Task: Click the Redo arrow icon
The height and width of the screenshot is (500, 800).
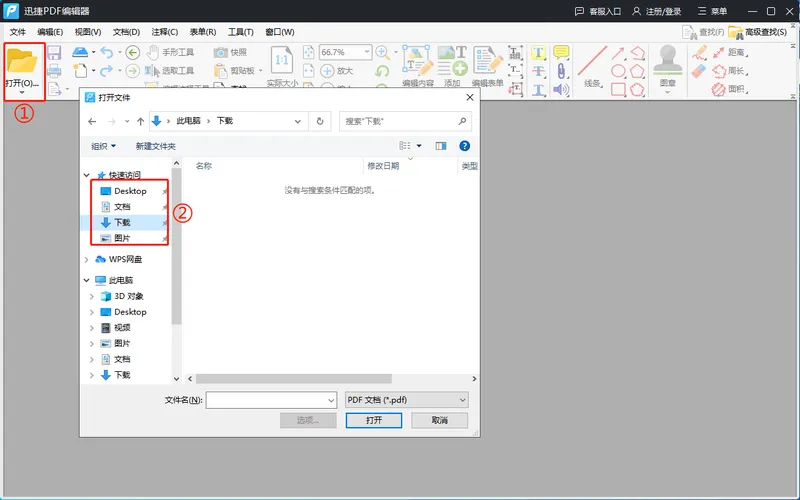Action: tap(106, 70)
